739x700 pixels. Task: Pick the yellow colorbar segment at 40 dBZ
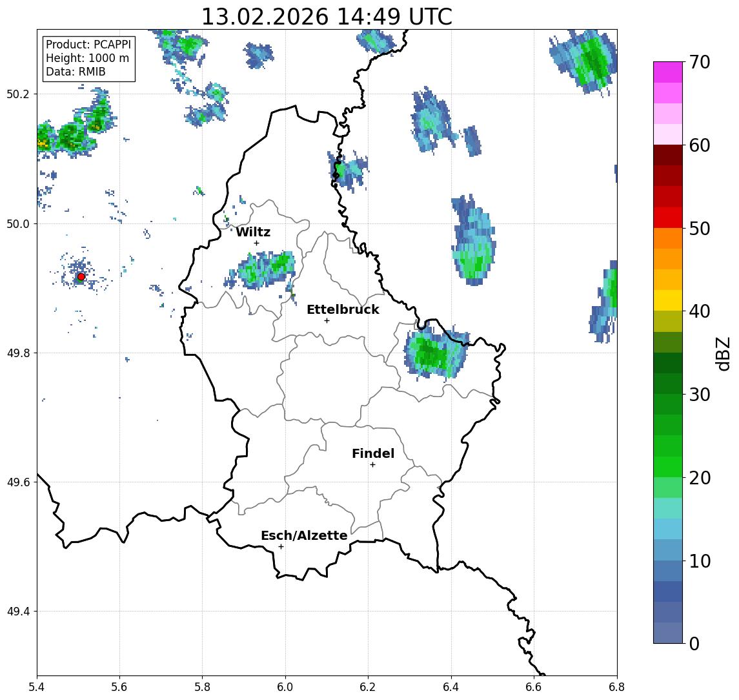pos(668,301)
